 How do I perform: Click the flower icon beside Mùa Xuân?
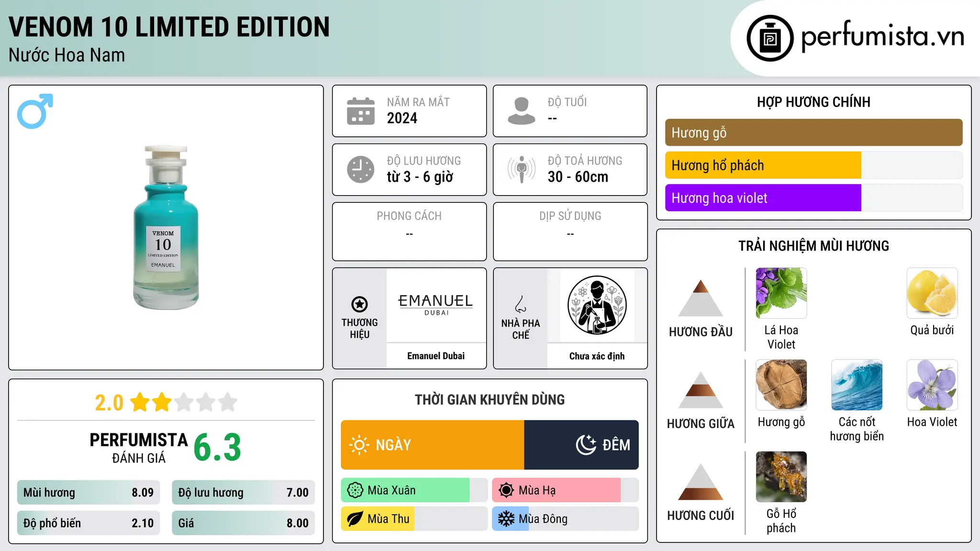355,490
